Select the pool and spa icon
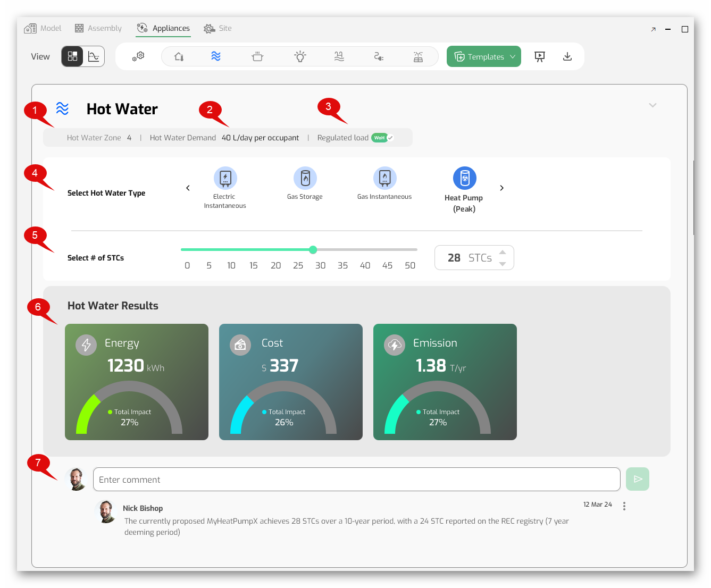The width and height of the screenshot is (711, 588). (339, 56)
